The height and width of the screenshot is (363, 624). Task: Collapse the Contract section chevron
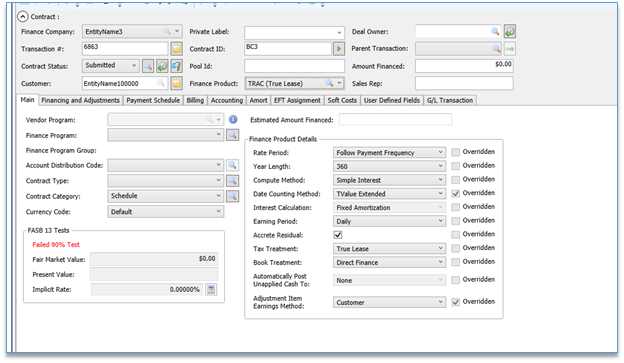click(x=23, y=17)
